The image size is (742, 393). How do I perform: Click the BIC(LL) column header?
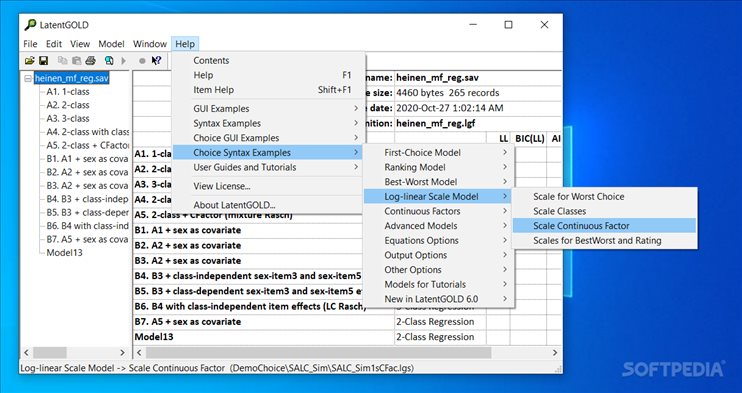(x=530, y=139)
